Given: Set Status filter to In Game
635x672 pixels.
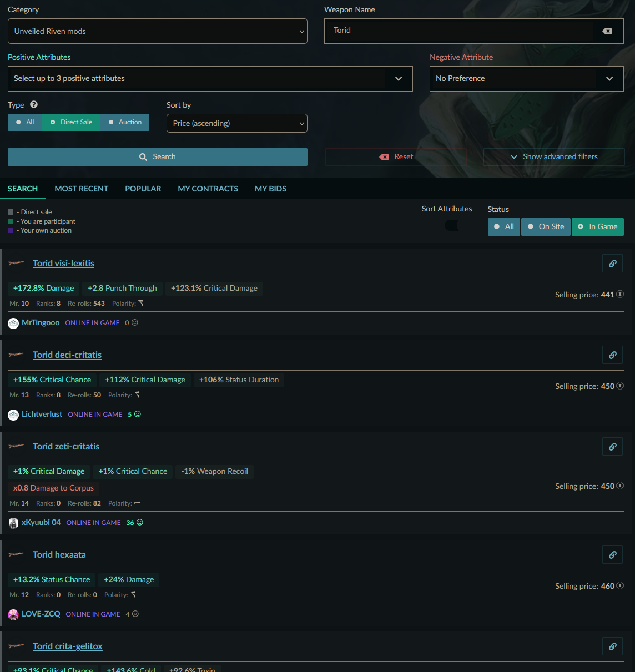Looking at the screenshot, I should pos(598,226).
